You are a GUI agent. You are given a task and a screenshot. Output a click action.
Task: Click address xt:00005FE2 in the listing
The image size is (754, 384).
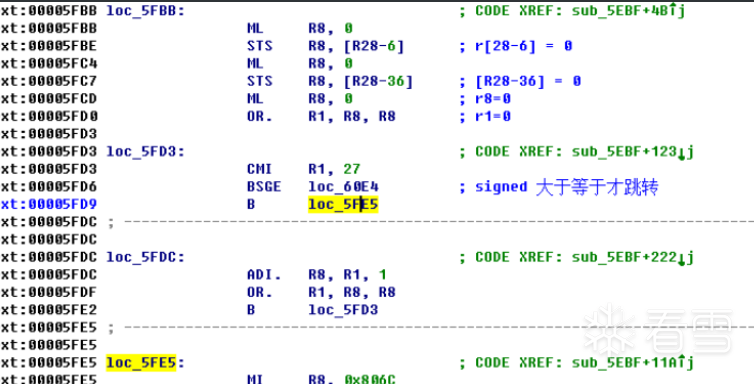click(49, 310)
